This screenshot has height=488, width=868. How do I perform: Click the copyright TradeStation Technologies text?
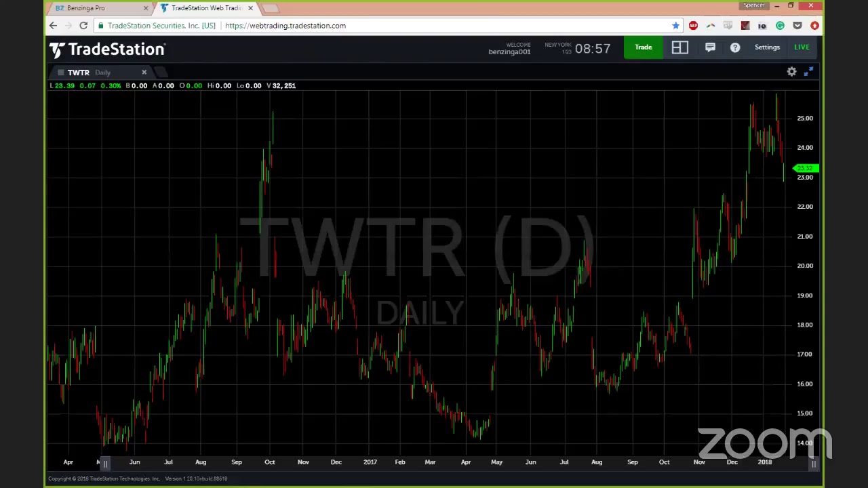point(104,479)
